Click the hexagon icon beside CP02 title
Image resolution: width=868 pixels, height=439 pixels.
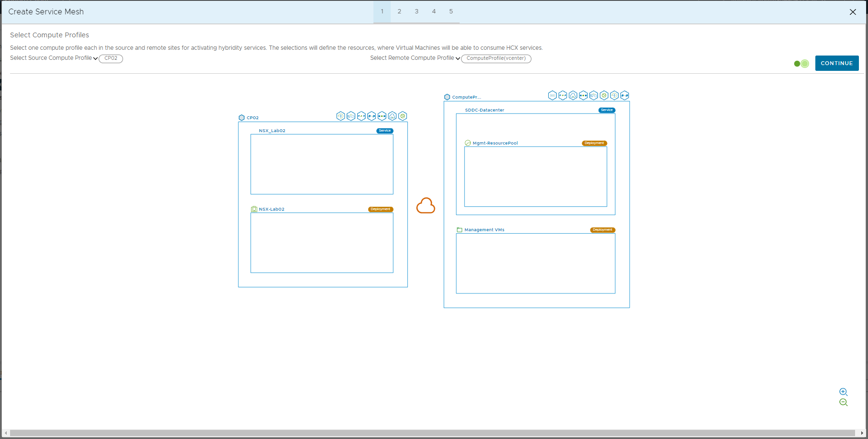click(x=242, y=118)
